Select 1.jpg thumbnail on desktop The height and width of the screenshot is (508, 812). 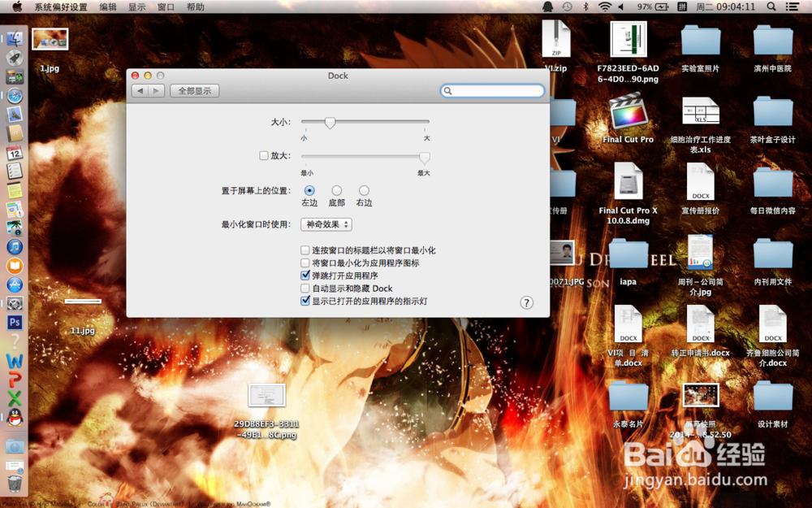50,39
